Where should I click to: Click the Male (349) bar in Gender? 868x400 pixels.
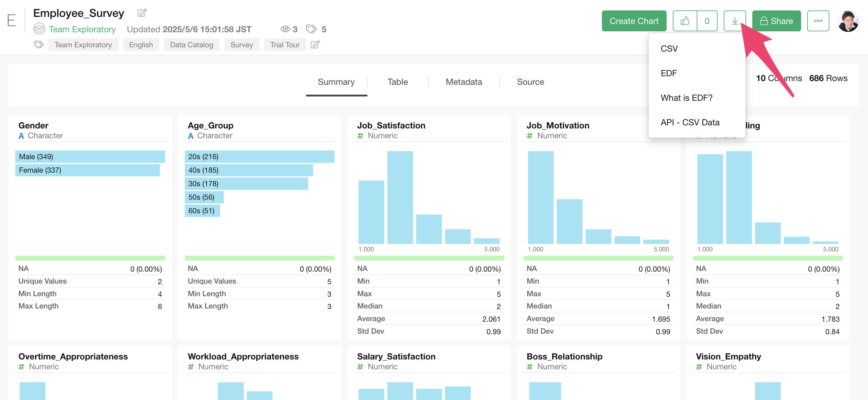click(90, 156)
